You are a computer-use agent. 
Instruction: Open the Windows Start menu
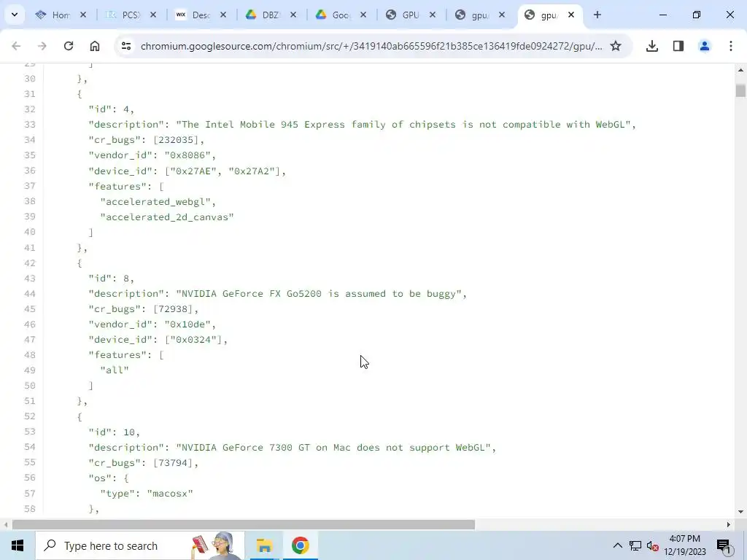pyautogui.click(x=18, y=545)
